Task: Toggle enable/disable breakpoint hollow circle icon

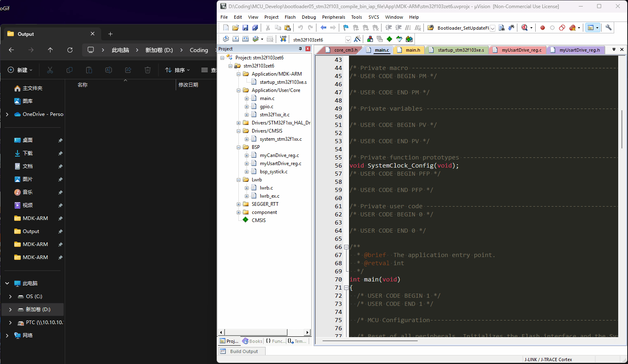Action: point(552,28)
